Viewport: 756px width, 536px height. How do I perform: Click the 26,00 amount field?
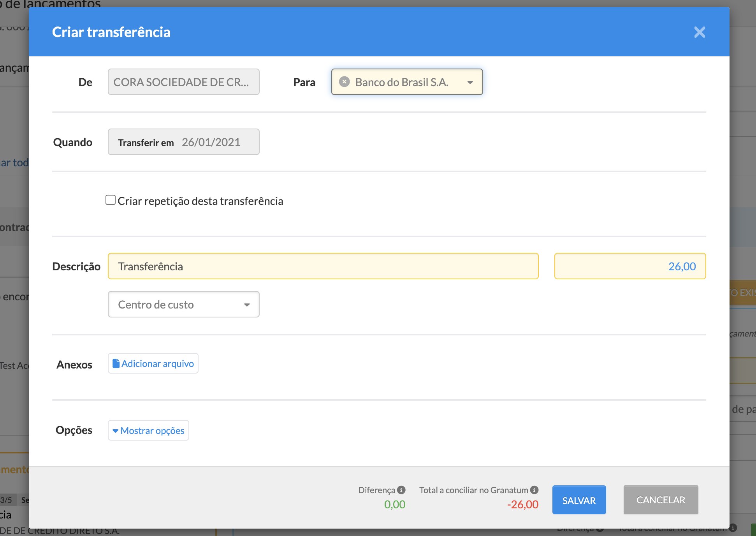coord(629,266)
